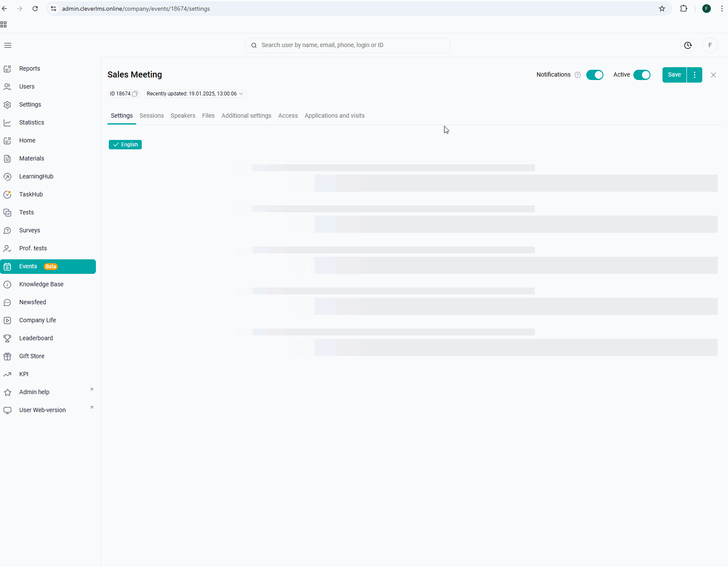
Task: Open the three-dot menu beside Save
Action: 695,75
